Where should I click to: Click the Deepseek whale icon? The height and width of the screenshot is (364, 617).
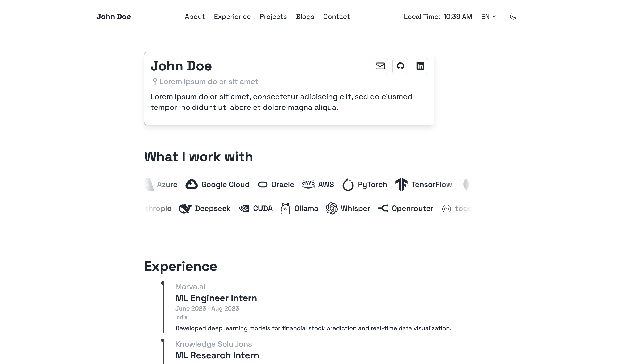point(185,208)
